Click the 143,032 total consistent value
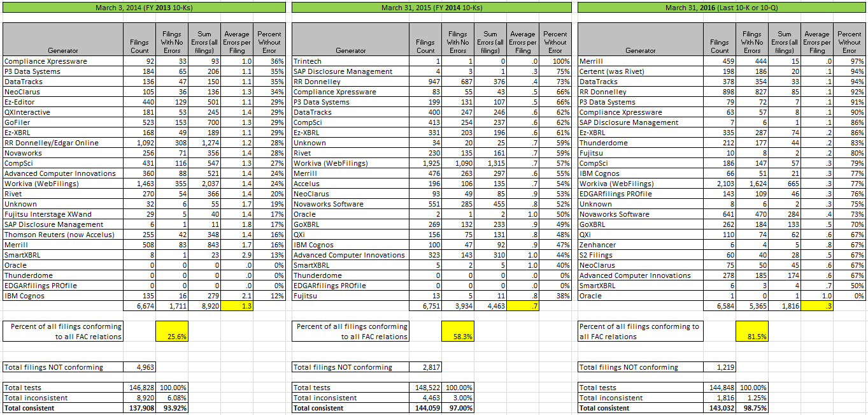 [720, 408]
